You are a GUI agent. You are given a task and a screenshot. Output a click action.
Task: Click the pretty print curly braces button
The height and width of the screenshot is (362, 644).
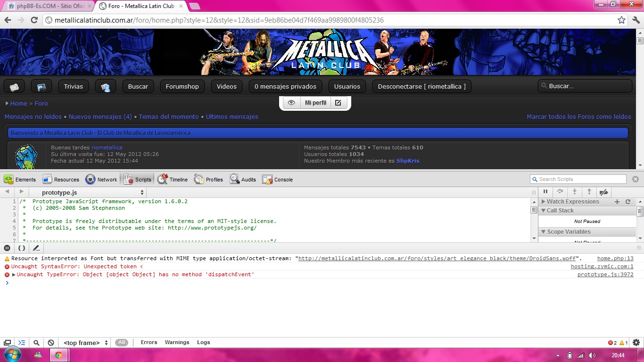coord(22,248)
